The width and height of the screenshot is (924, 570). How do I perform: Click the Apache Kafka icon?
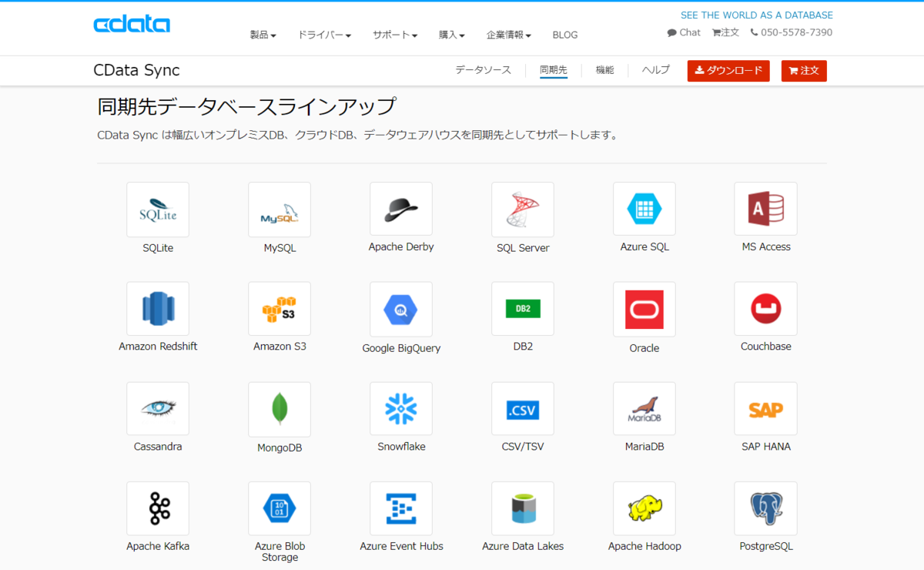tap(158, 508)
